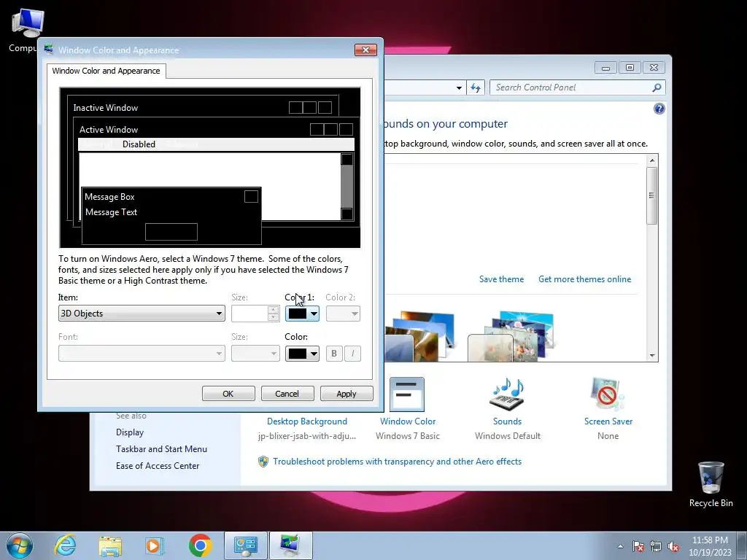Open the font Size dropdown
This screenshot has width=747, height=560.
255,354
